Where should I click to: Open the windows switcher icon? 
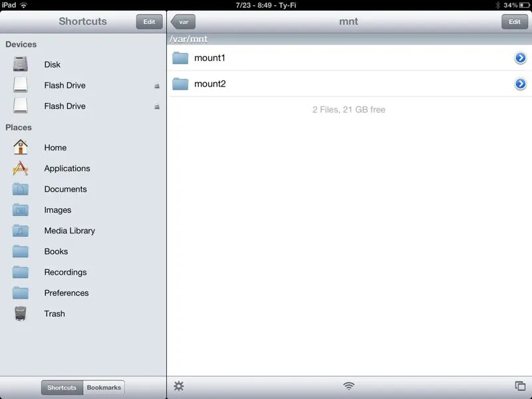coord(520,386)
